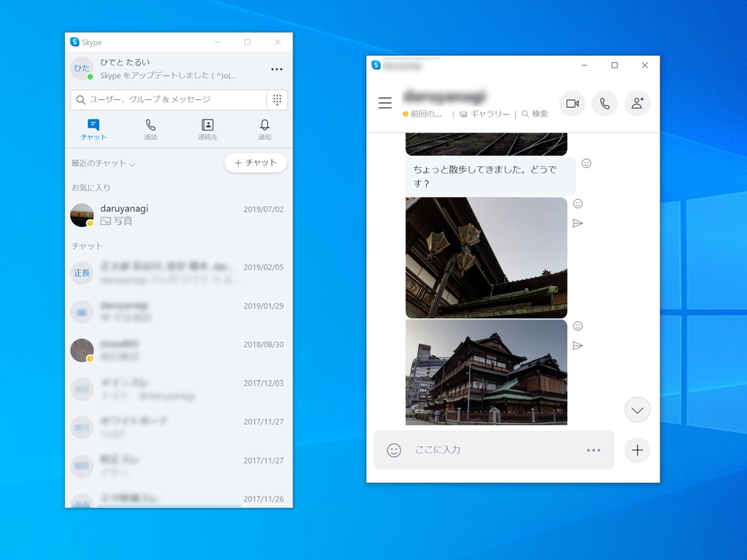Screen dimensions: 747x560
Task: Start a video call with daruyanagi
Action: tap(572, 104)
